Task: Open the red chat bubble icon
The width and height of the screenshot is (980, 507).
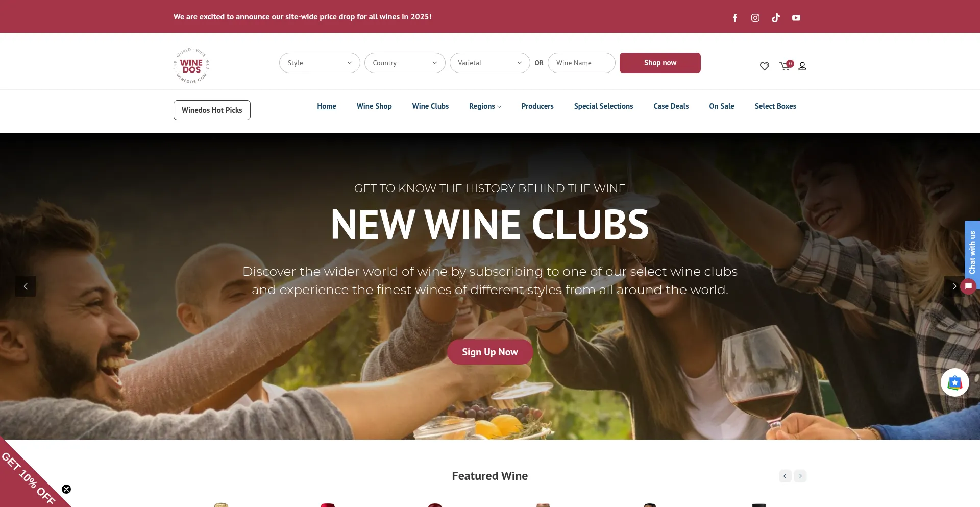Action: (x=968, y=286)
